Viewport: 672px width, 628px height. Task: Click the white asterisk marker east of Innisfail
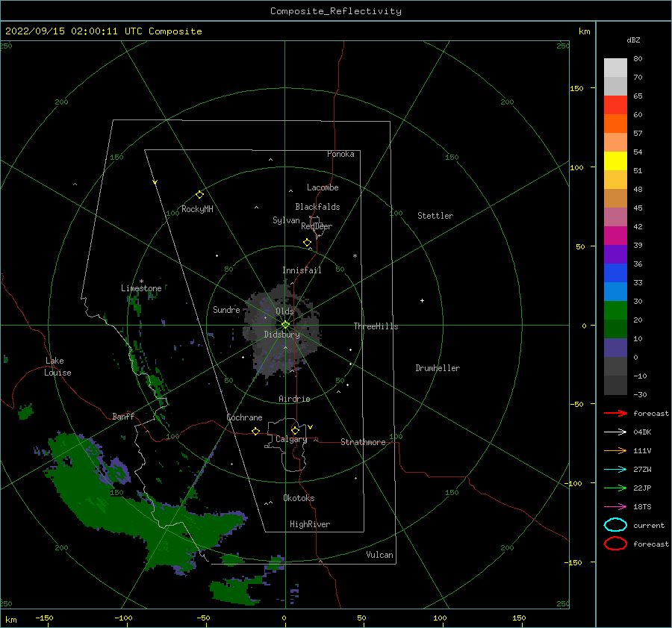coord(355,256)
